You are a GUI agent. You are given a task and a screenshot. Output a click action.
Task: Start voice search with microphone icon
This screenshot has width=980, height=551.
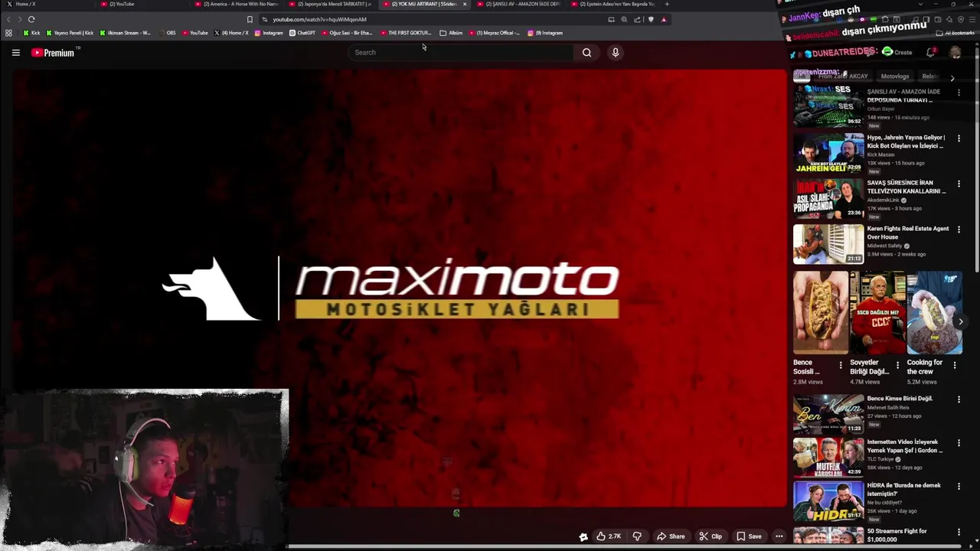pos(615,52)
